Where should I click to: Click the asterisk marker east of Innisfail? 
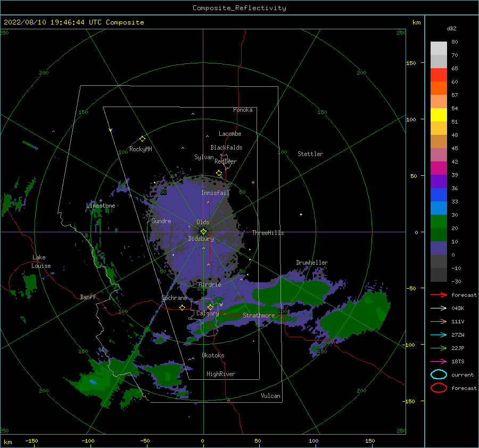click(x=253, y=183)
